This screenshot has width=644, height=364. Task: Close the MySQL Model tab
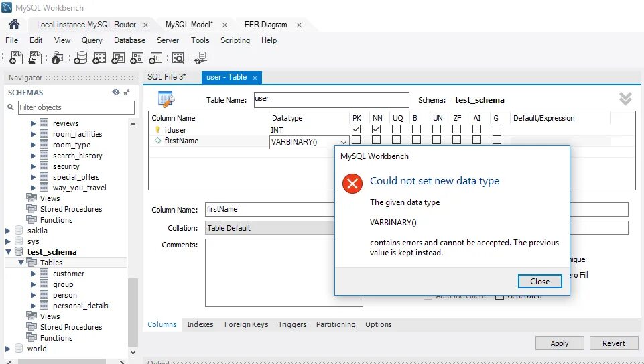pos(224,25)
